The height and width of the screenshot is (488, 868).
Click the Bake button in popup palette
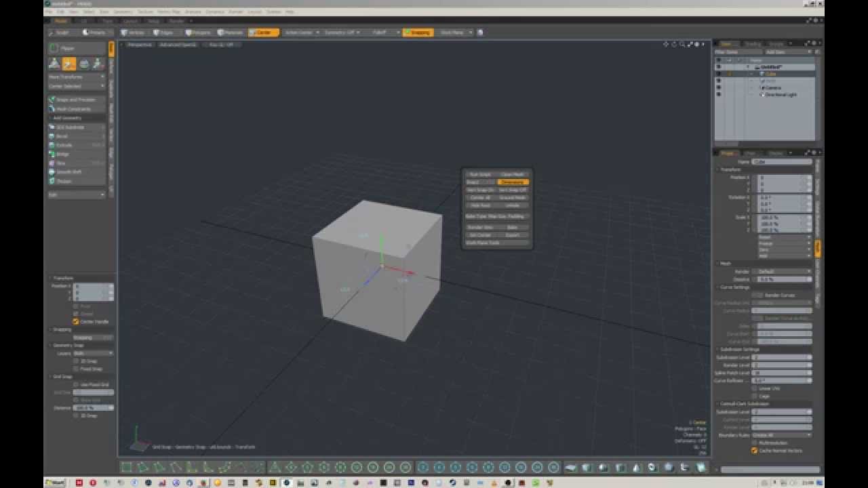513,227
